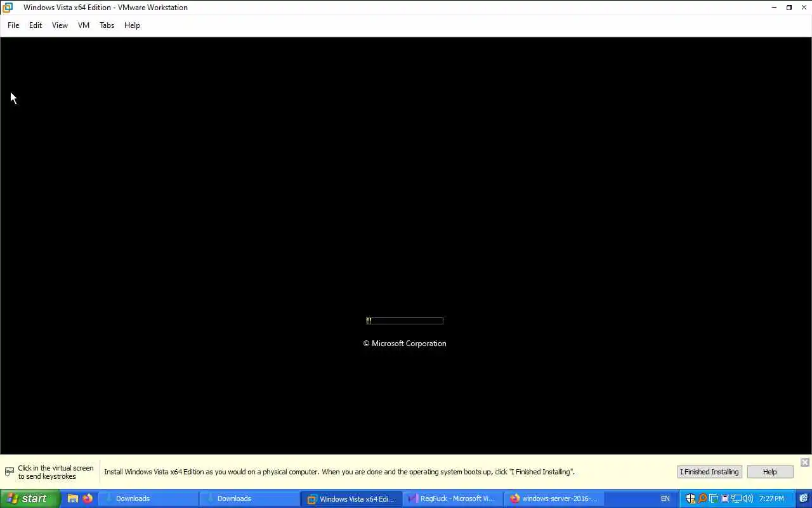Click the Windows Start button
Image resolution: width=812 pixels, height=508 pixels.
pos(30,498)
